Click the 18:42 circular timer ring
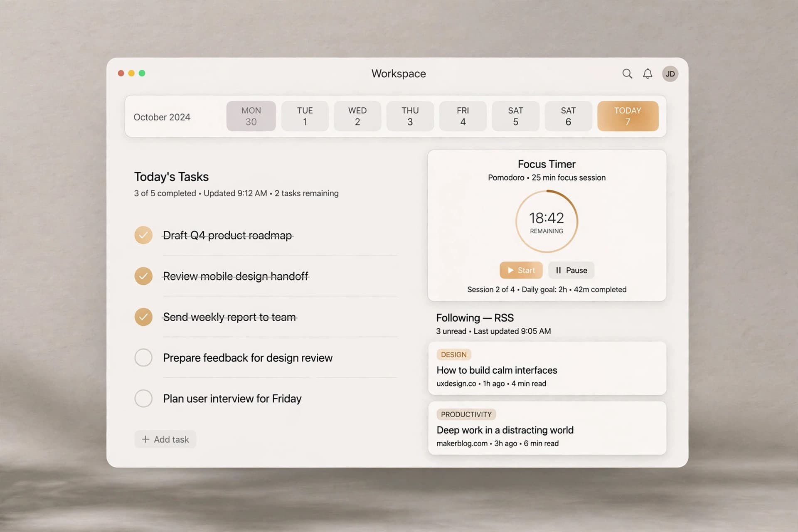Image resolution: width=798 pixels, height=532 pixels. (547, 221)
